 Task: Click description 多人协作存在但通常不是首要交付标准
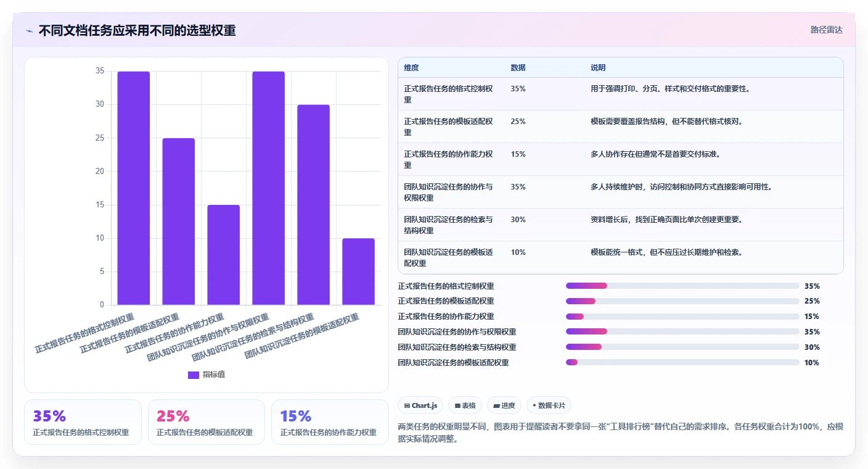[x=656, y=154]
